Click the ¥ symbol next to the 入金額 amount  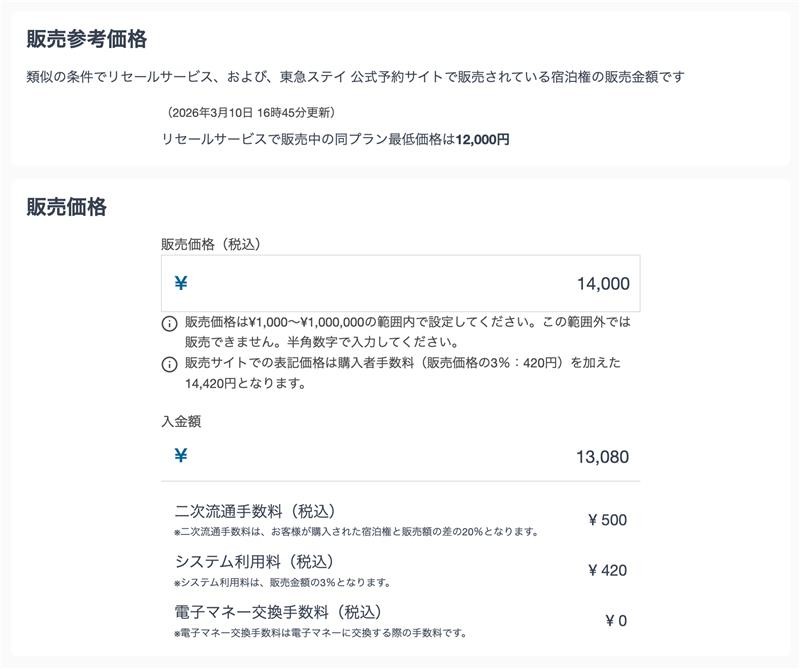pyautogui.click(x=181, y=457)
